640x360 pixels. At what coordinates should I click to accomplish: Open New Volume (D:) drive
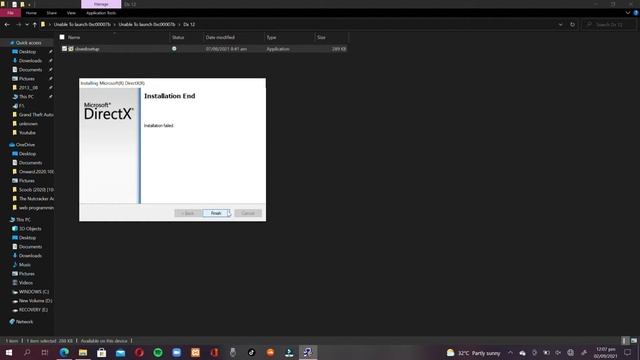tap(35, 301)
